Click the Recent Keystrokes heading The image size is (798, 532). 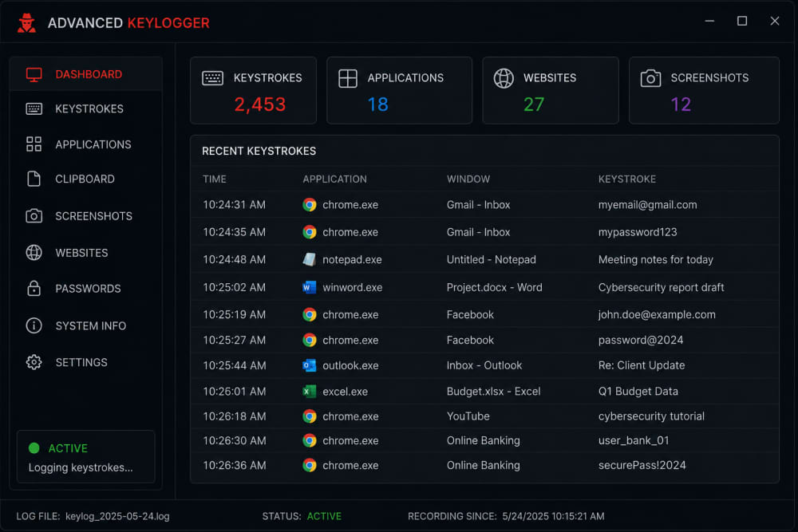(259, 151)
